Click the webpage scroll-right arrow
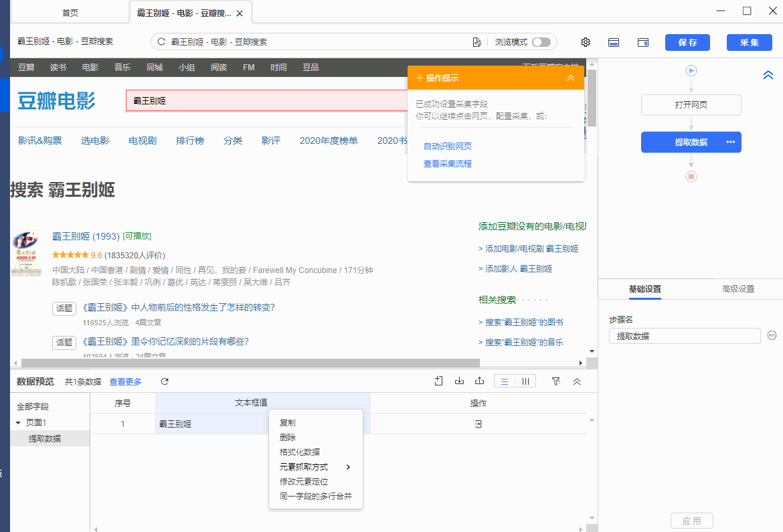This screenshot has width=783, height=532. pyautogui.click(x=580, y=363)
